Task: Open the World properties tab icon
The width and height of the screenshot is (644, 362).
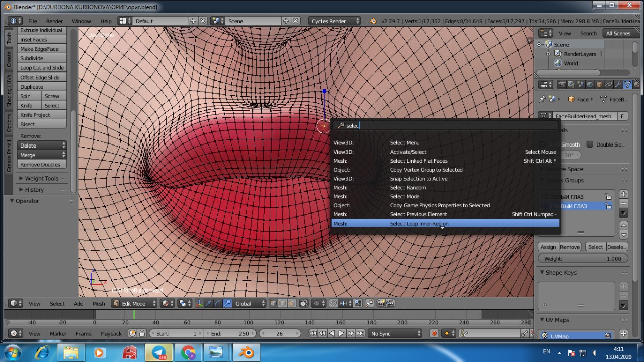Action: click(x=590, y=85)
